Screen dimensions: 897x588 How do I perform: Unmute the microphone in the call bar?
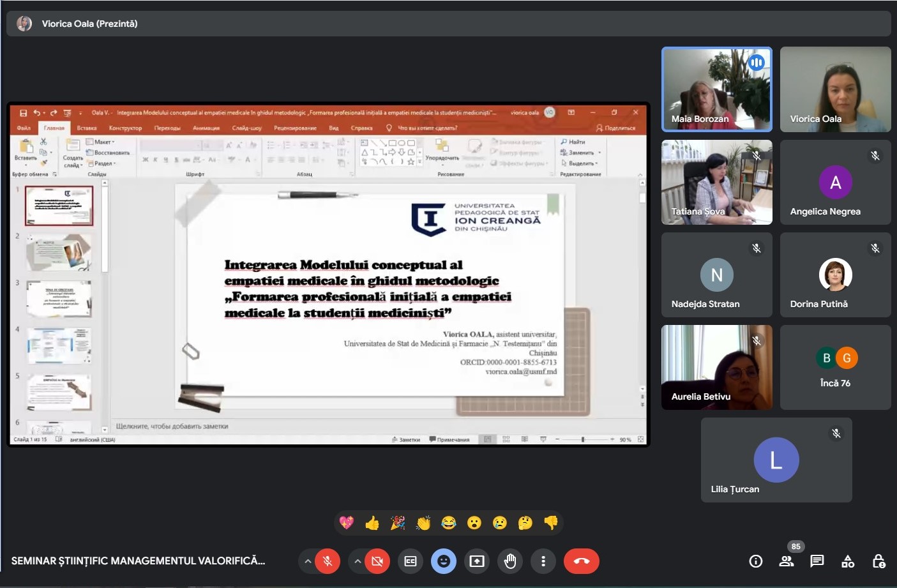[x=328, y=561]
